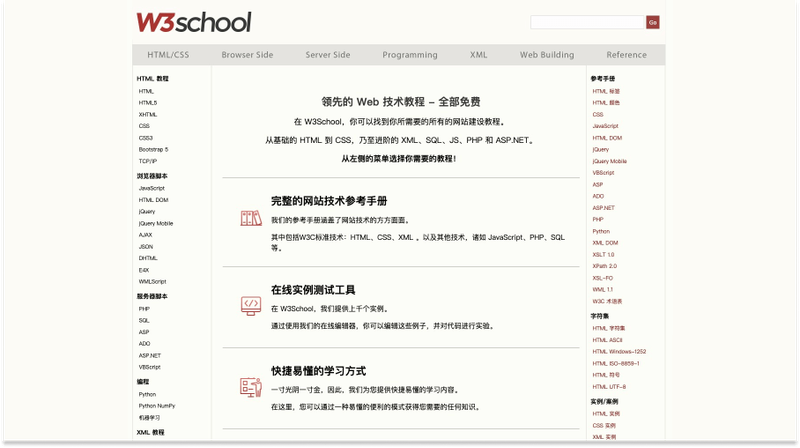Click the 在线实例测试工具 heading
Screen dimensions: 800x448
click(313, 290)
